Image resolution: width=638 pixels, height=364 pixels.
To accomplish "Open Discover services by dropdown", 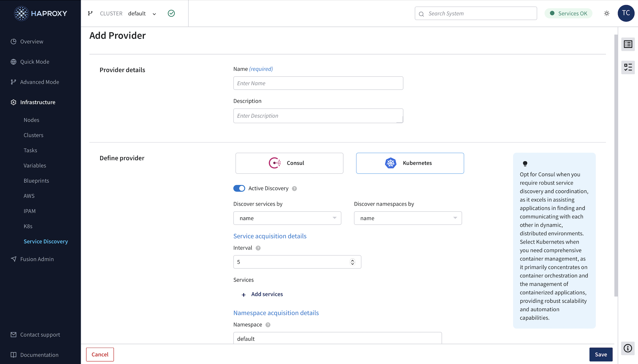I will (287, 218).
